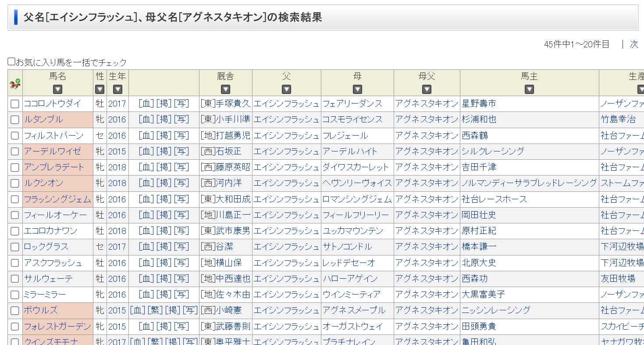Open trainer link 武市康男
644x345 pixels.
point(233,231)
